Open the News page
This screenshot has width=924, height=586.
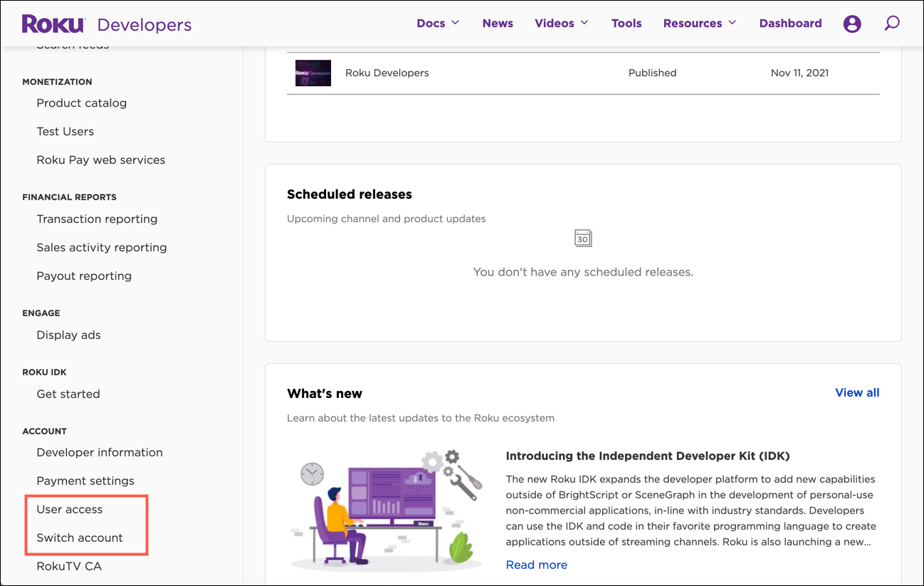pyautogui.click(x=497, y=23)
